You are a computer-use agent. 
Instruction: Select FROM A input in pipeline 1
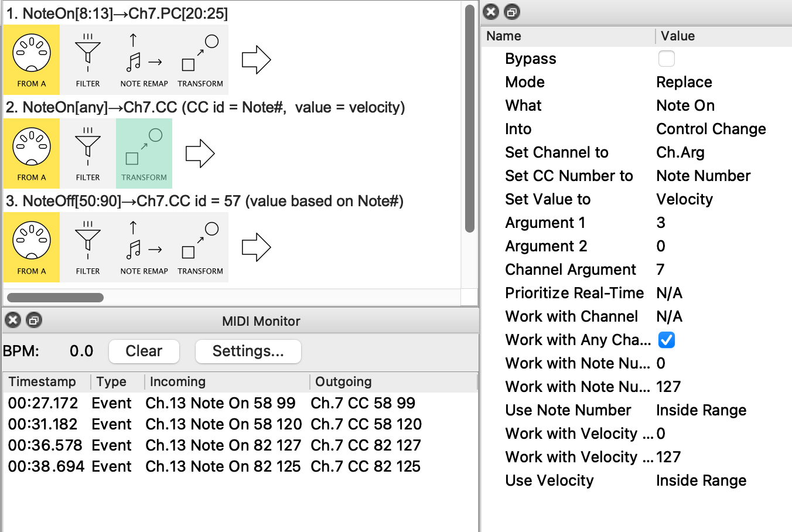(x=32, y=60)
